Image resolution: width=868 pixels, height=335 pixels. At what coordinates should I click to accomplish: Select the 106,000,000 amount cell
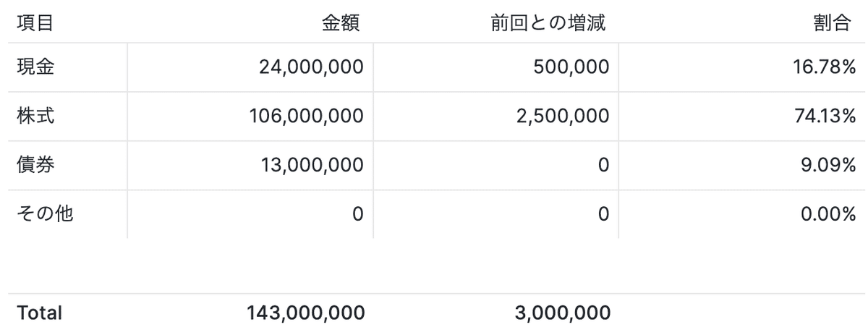tap(305, 116)
